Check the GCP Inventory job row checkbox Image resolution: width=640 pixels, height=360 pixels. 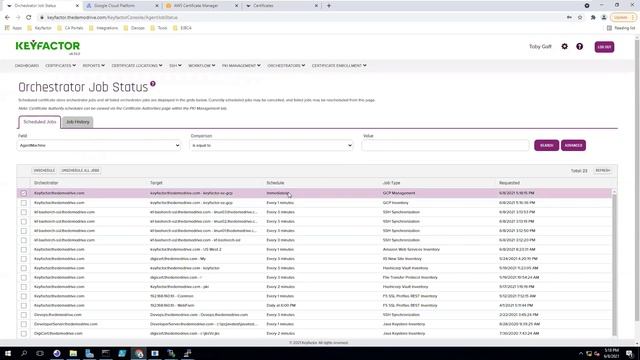tap(24, 203)
